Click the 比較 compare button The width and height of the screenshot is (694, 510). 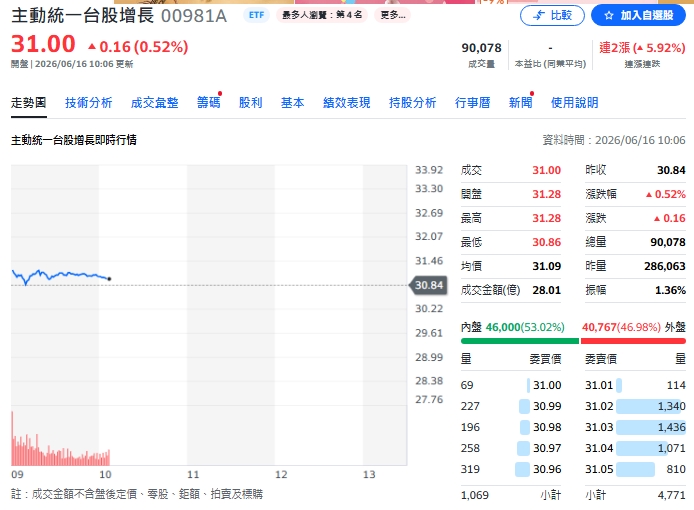tap(552, 15)
